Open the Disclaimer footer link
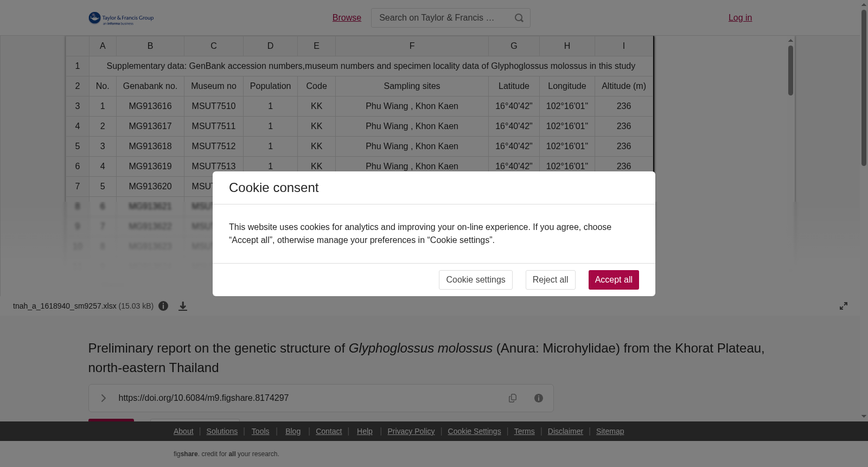 point(565,431)
